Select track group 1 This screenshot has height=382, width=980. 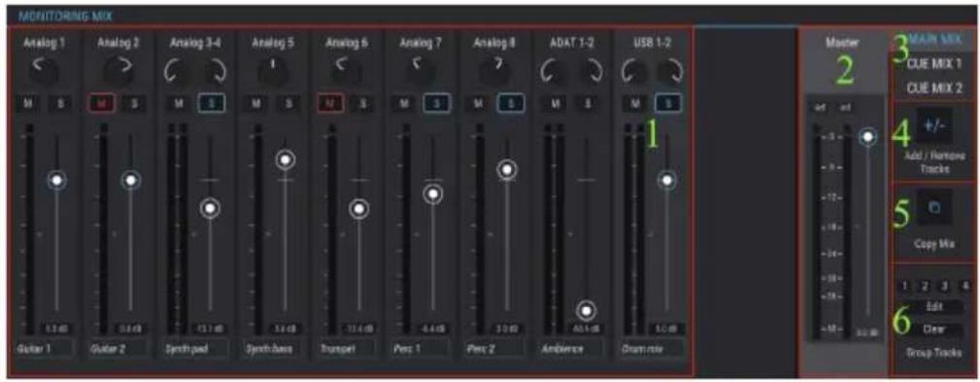coord(905,286)
